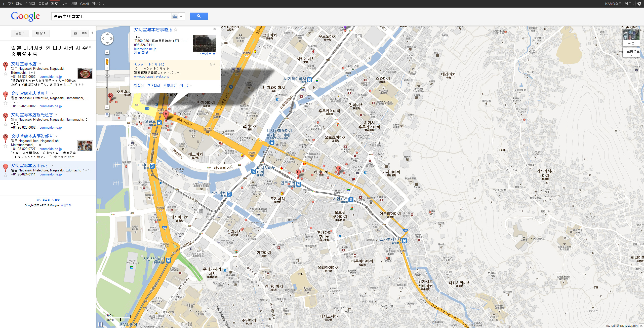Expand options arrow beside 文明堂總本店浜町店
Viewport: 644px width, 328px height.
[x=53, y=93]
